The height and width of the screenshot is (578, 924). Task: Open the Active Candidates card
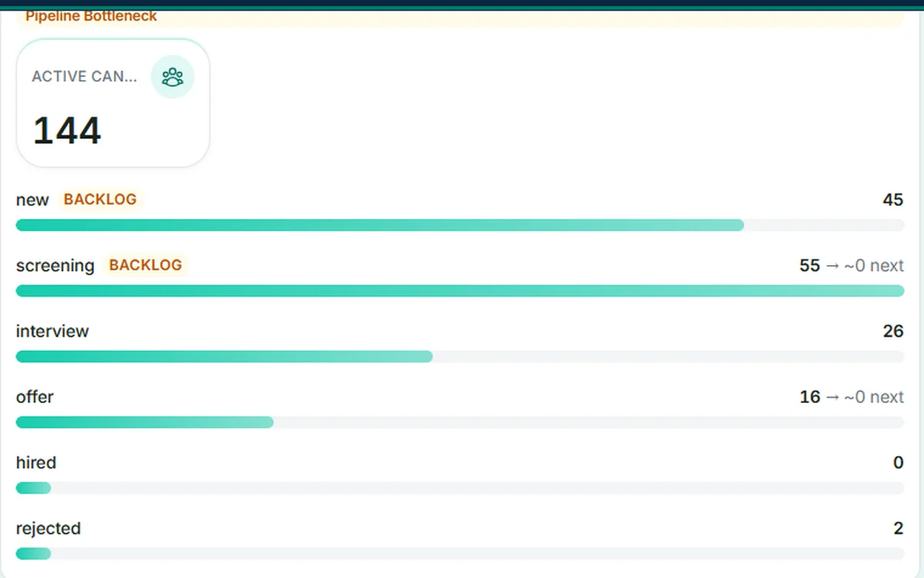[x=113, y=102]
